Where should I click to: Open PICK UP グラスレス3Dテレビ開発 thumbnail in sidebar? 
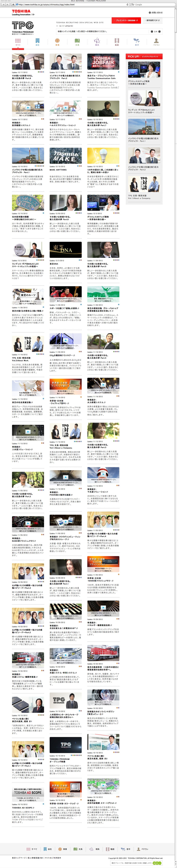[144, 69]
